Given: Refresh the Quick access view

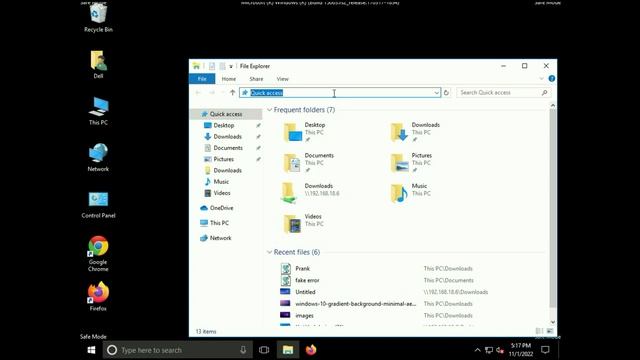Looking at the screenshot, I should (446, 93).
